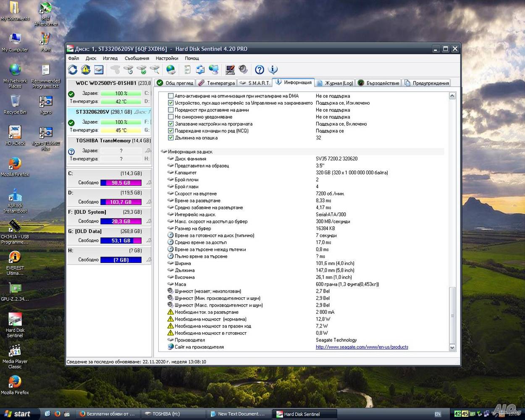Open the Xgpro desktop shortcut
Screen dimensions: 525x420
tap(46, 105)
